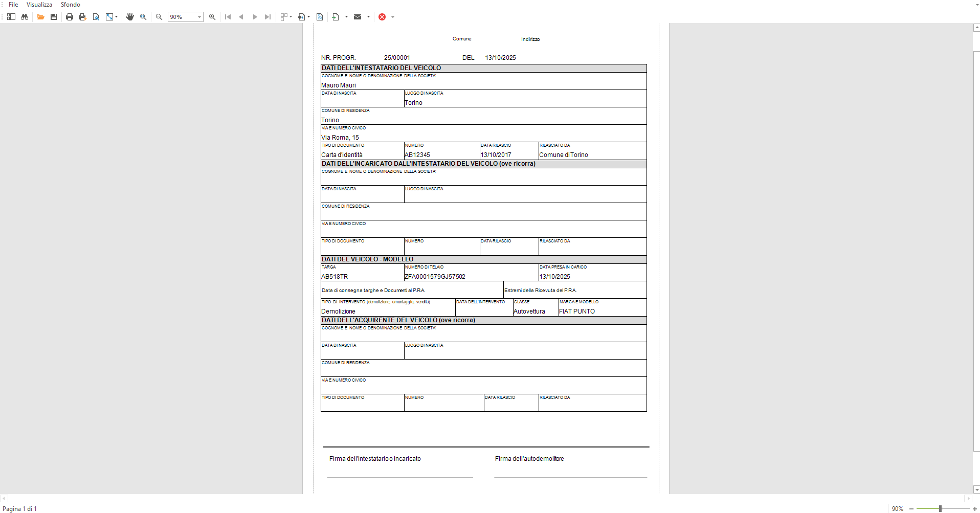Open the File menu
The width and height of the screenshot is (980, 513).
click(13, 5)
